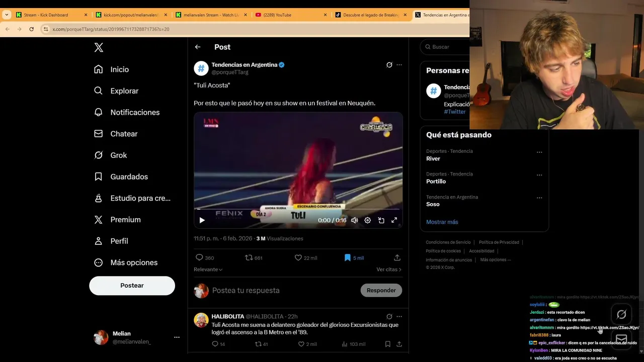Open the video settings gear
This screenshot has height=362, width=644.
pyautogui.click(x=368, y=220)
